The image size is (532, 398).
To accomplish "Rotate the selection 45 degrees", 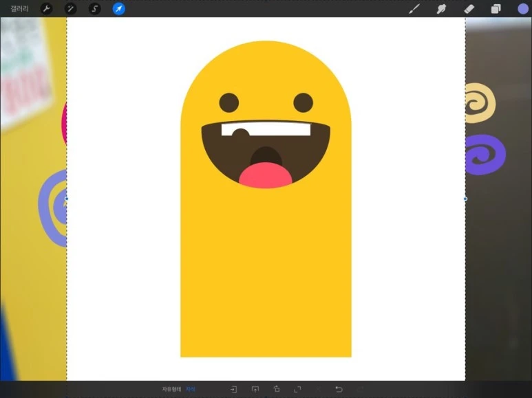I will [x=277, y=389].
